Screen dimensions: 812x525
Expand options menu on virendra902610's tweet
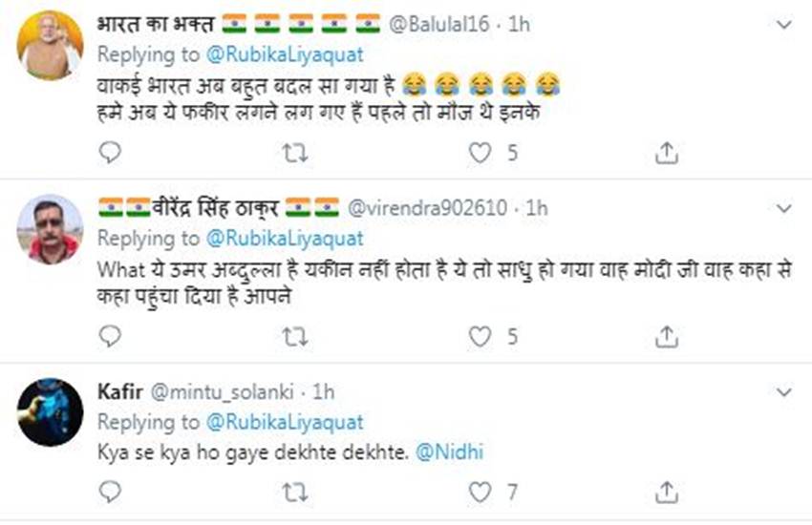pos(783,207)
